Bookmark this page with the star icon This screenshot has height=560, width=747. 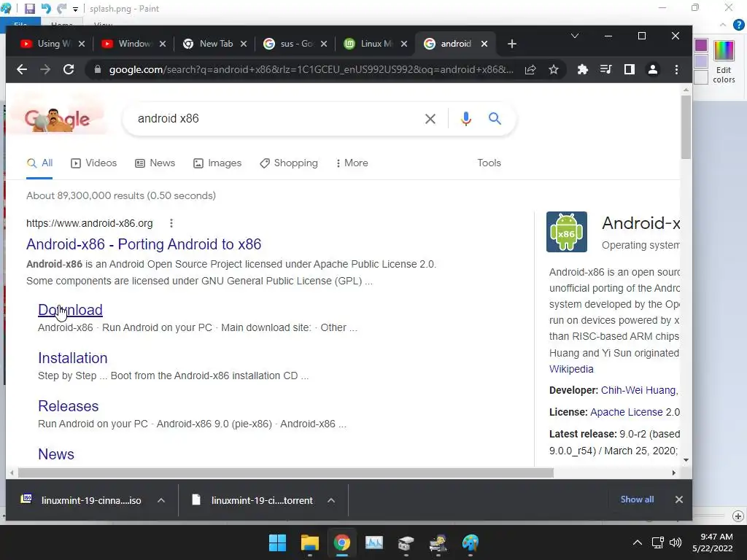click(553, 69)
